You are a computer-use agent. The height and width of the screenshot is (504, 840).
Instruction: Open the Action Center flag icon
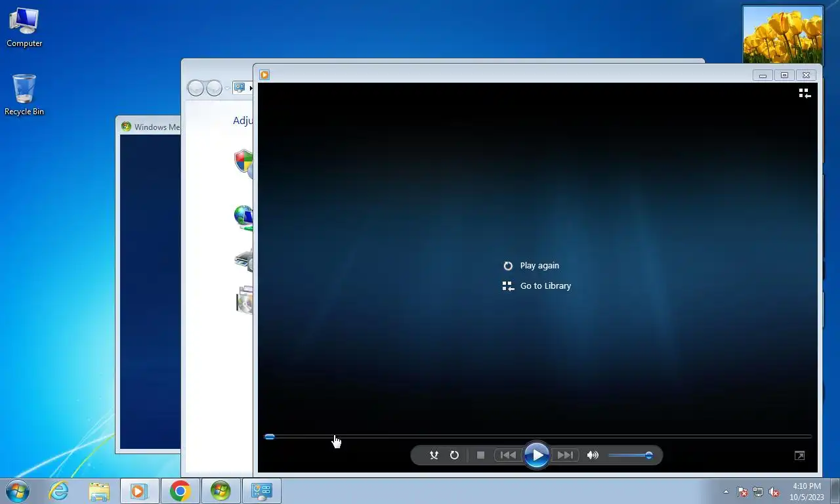point(742,492)
